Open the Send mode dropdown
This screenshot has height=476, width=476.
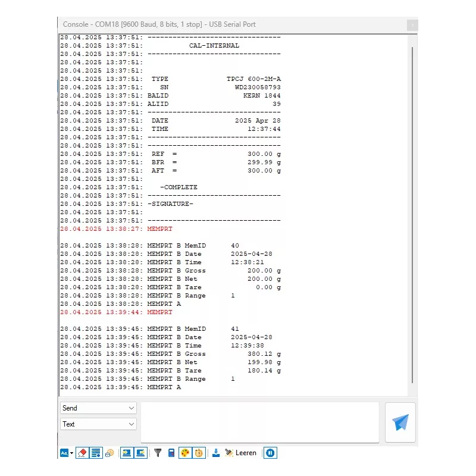[x=98, y=408]
